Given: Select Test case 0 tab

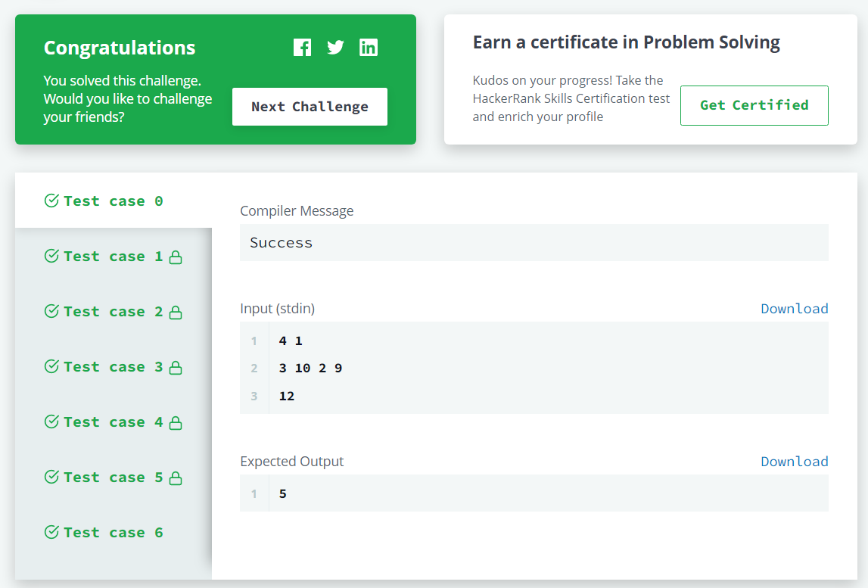Looking at the screenshot, I should (114, 201).
